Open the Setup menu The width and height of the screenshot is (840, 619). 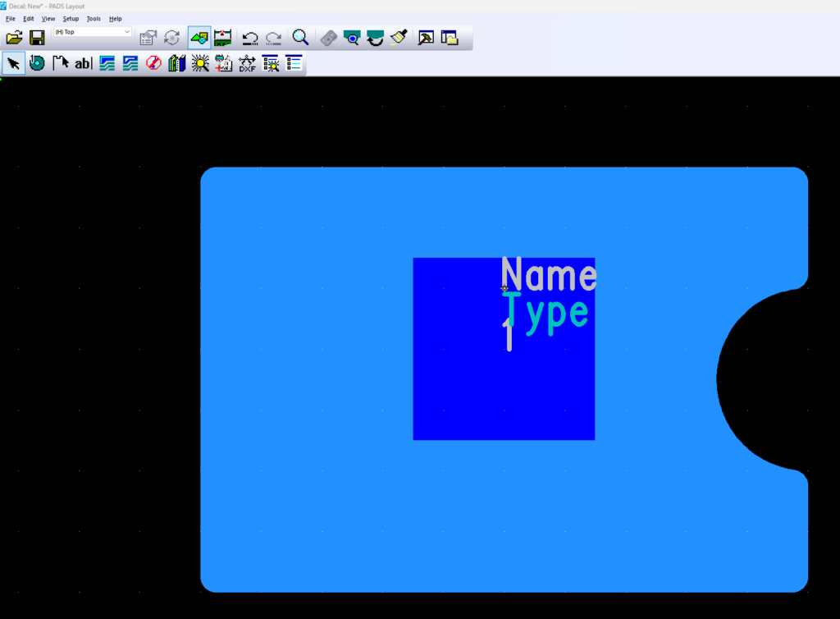pos(71,18)
